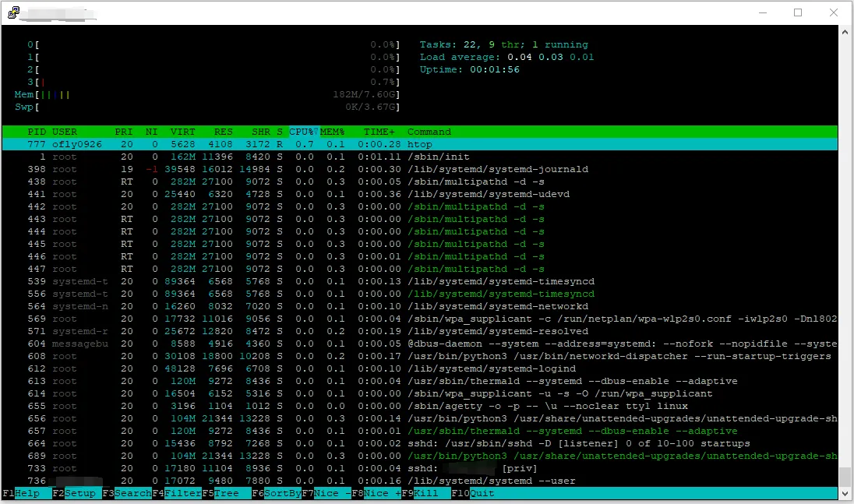Click F10 Quit in the function bar
854x504 pixels.
473,493
